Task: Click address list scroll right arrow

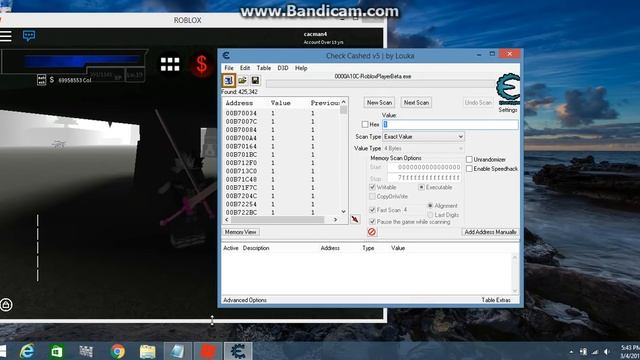Action: point(336,220)
